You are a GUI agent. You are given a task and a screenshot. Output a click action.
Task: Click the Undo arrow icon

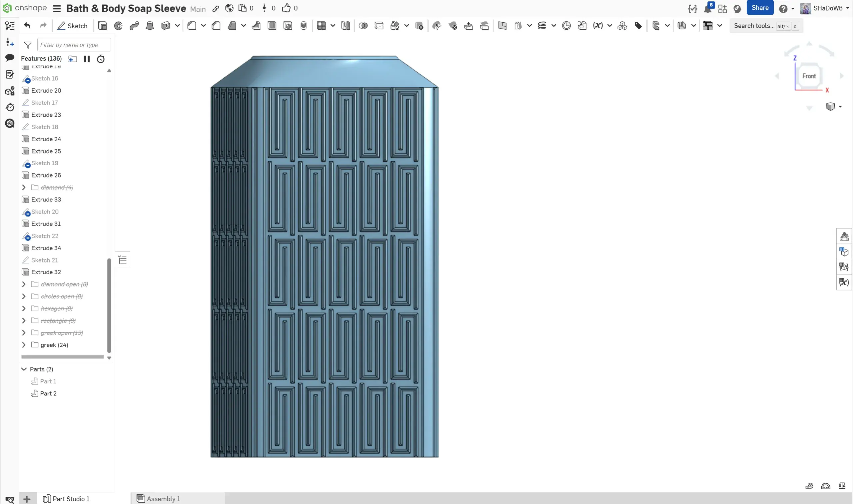click(27, 25)
